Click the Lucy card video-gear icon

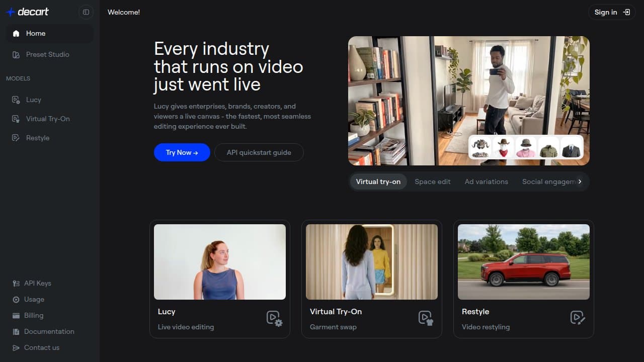[274, 318]
